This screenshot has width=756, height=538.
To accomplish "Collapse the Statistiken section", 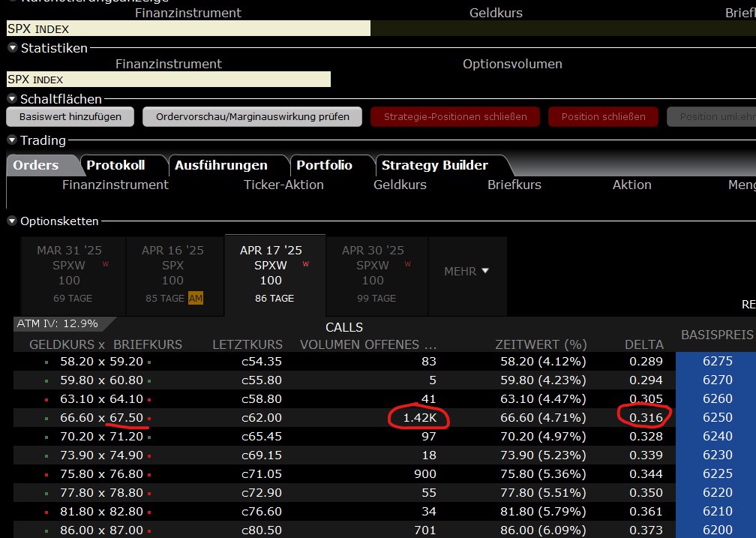I will (12, 48).
